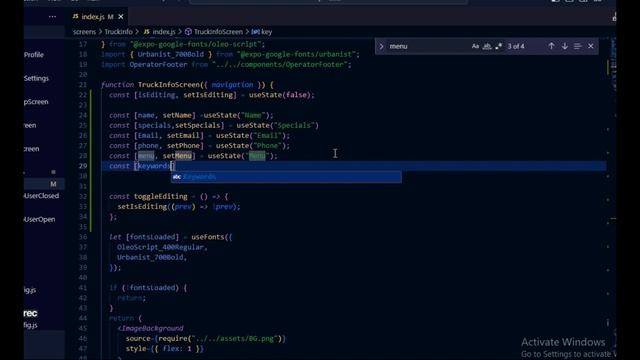Open the Settings folder in explorer

(36, 78)
